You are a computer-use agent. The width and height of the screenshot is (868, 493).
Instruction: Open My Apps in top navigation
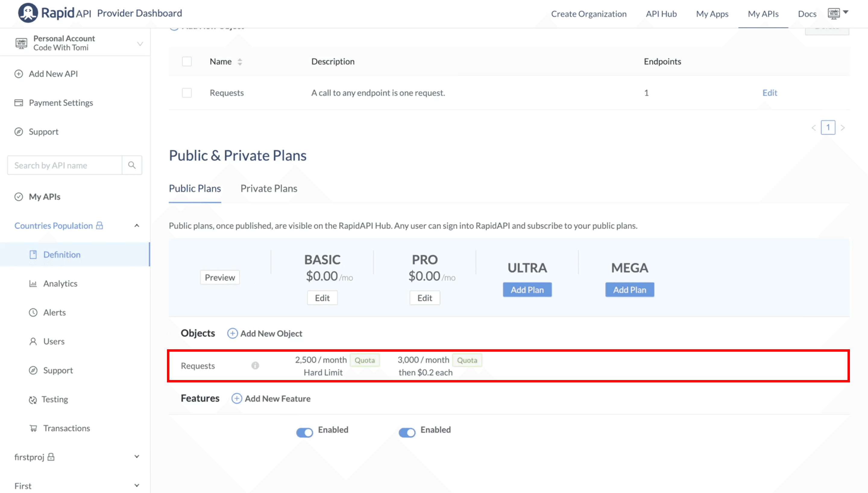point(712,14)
